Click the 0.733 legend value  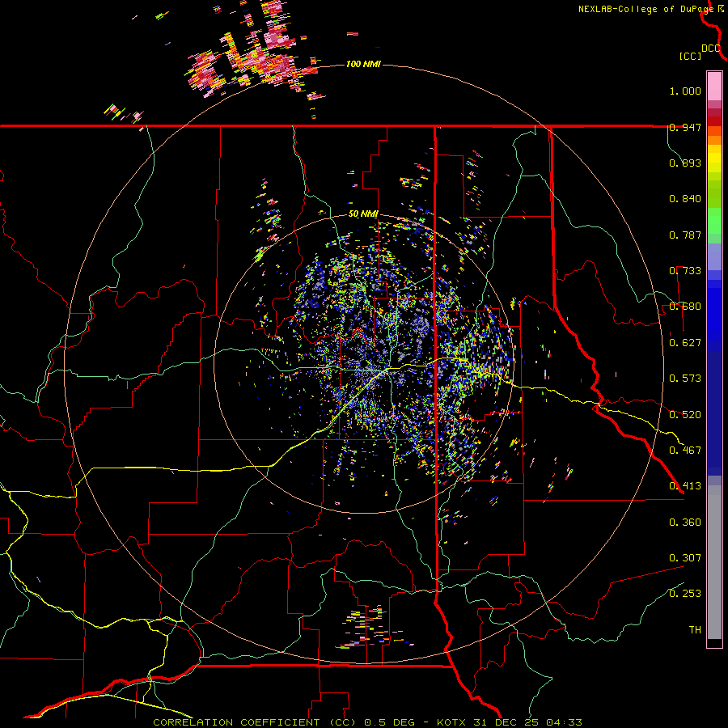point(685,271)
